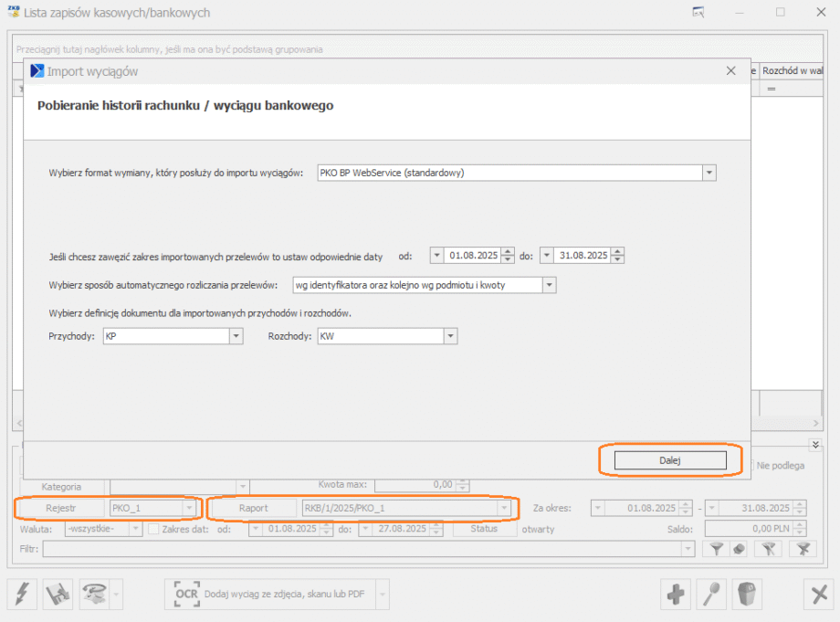The width and height of the screenshot is (840, 622).
Task: Apply filter with funnel icon
Action: click(716, 549)
